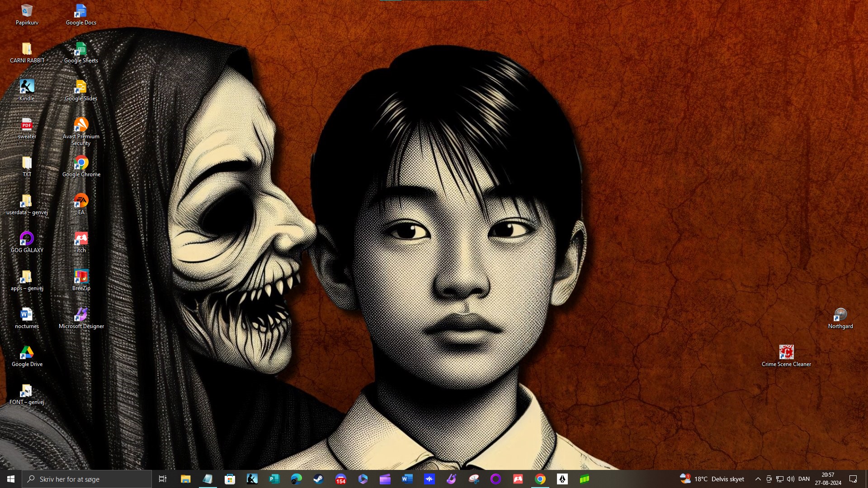
Task: Open the Task View button
Action: (x=163, y=479)
